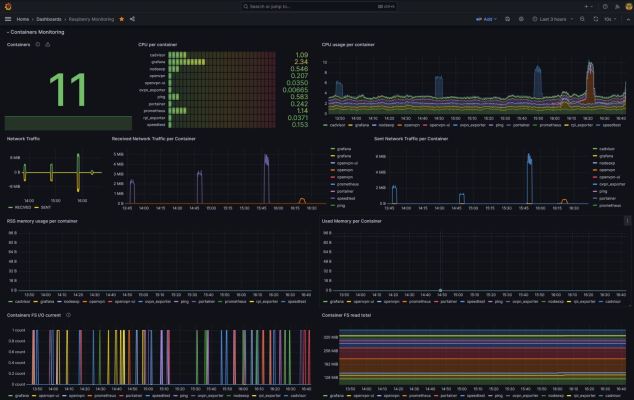This screenshot has width=634, height=400.
Task: Click the Containers count value 11
Action: [x=68, y=90]
